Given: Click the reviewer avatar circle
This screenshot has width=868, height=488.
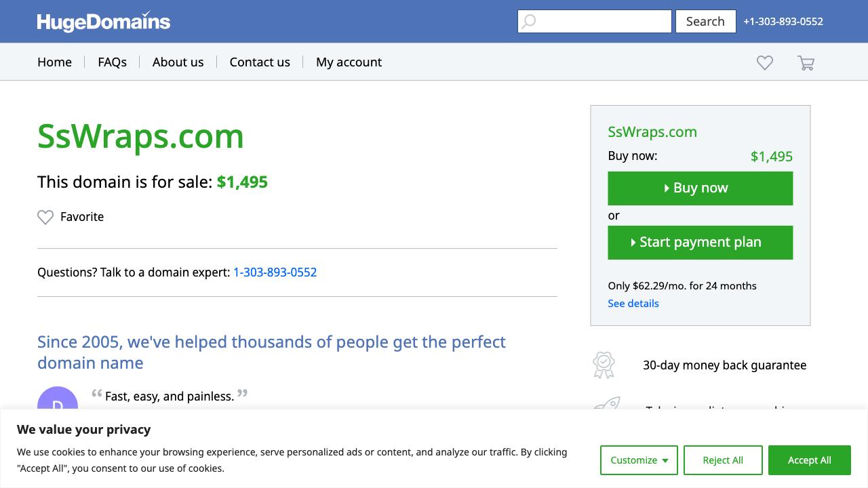Looking at the screenshot, I should 58,400.
